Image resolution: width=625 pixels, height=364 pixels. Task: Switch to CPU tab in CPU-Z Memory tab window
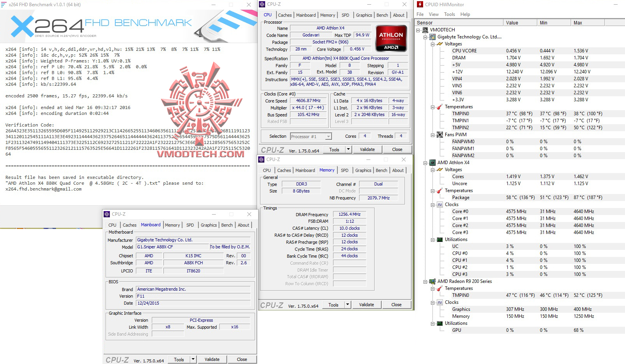(267, 170)
